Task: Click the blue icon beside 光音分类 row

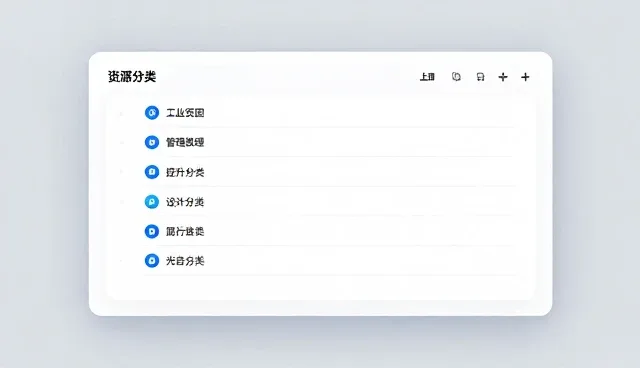Action: [152, 261]
